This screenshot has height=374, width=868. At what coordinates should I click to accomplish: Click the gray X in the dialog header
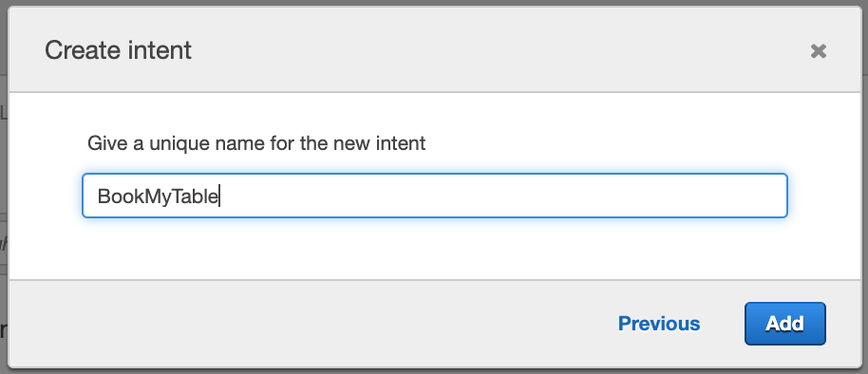tap(819, 51)
